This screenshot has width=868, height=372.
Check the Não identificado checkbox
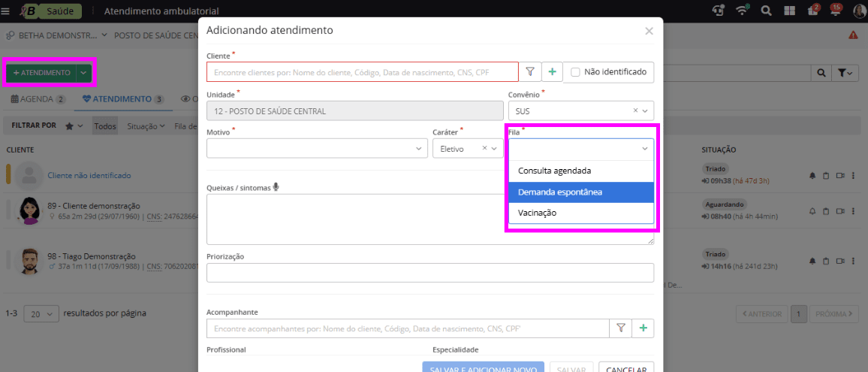[575, 72]
